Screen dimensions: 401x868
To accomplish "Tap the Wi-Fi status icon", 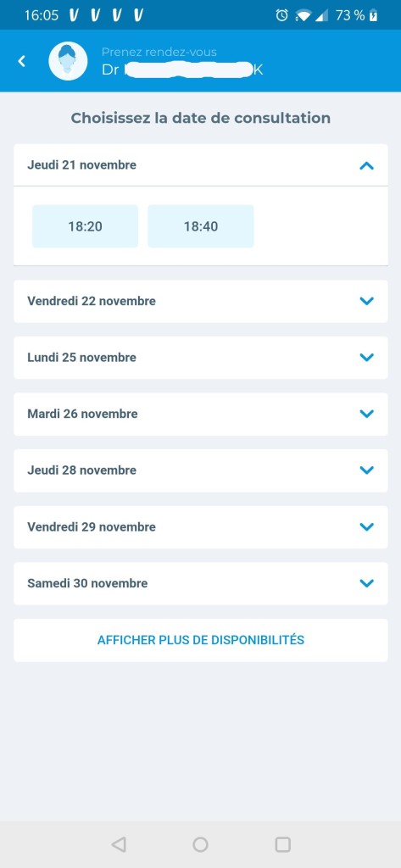I will point(304,15).
